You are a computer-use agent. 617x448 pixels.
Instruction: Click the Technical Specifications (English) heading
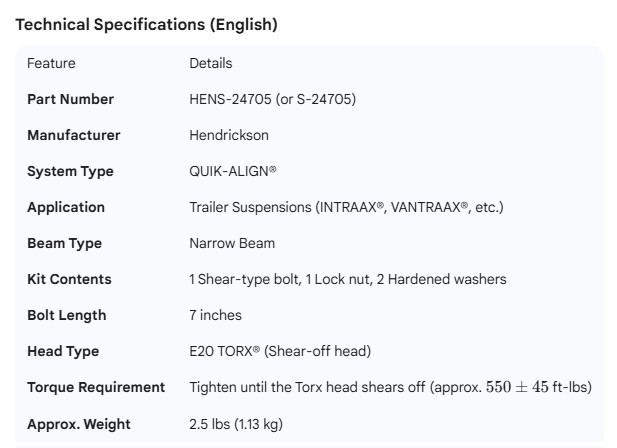[146, 25]
